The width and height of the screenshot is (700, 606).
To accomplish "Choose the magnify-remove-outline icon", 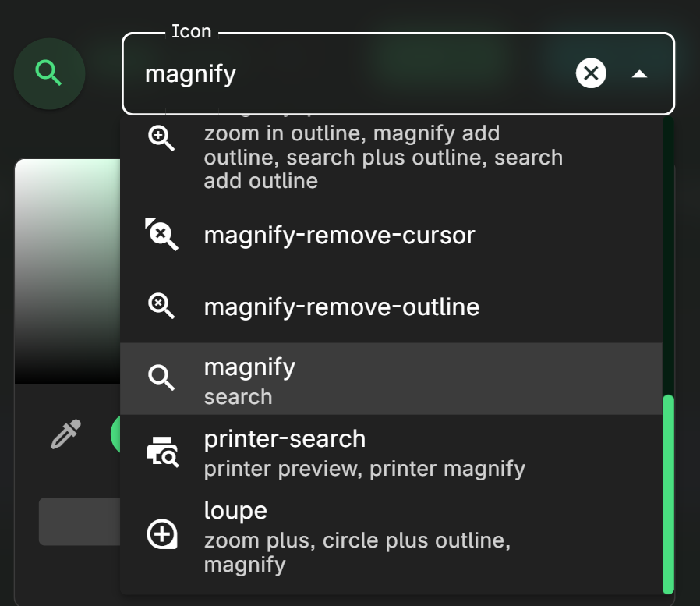I will (x=161, y=306).
